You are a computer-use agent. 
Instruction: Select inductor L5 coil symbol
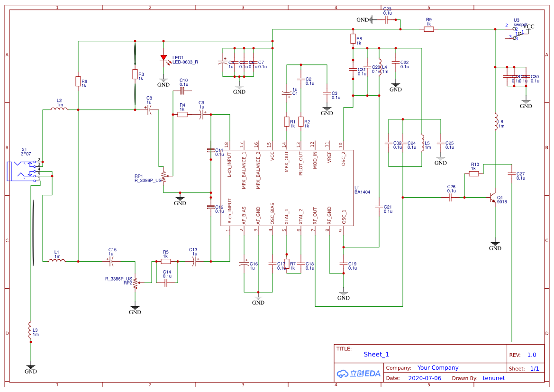coord(423,143)
